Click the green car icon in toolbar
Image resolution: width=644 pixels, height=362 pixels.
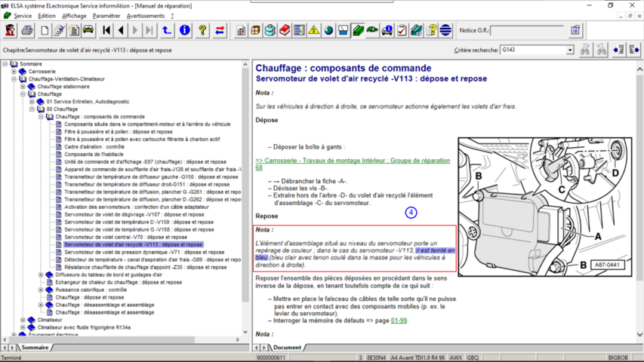coord(372,30)
